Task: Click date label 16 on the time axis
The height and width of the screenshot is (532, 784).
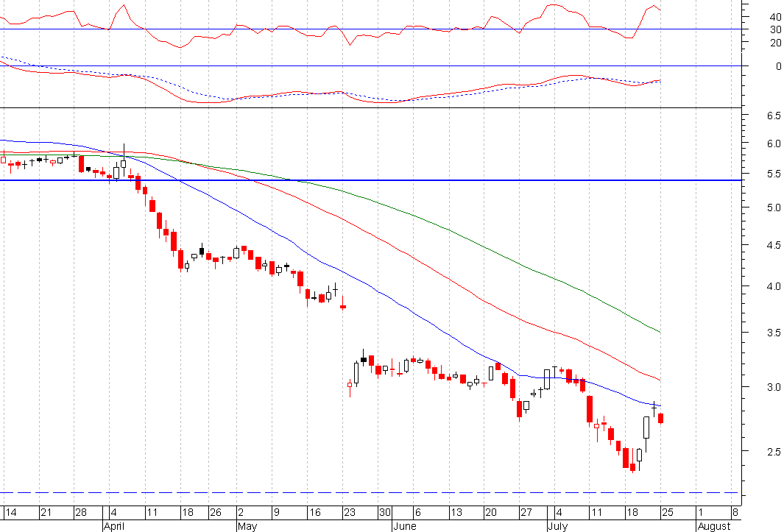Action: click(x=314, y=512)
